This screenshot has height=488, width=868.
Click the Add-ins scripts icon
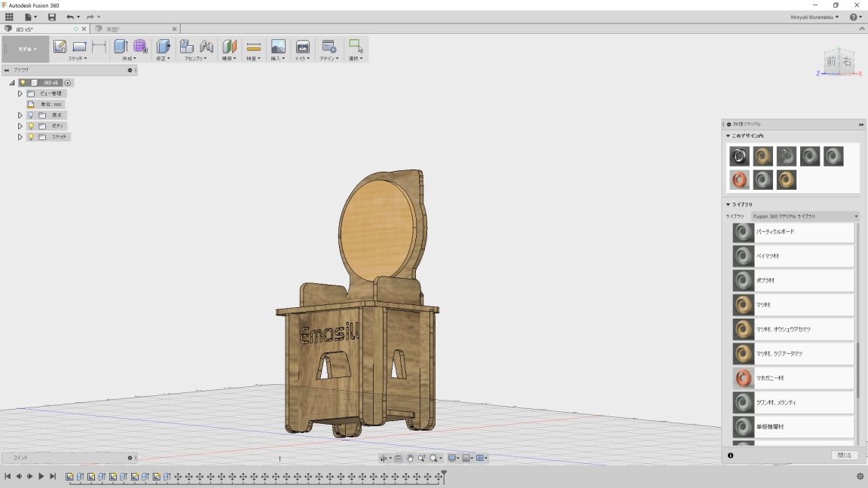click(329, 47)
